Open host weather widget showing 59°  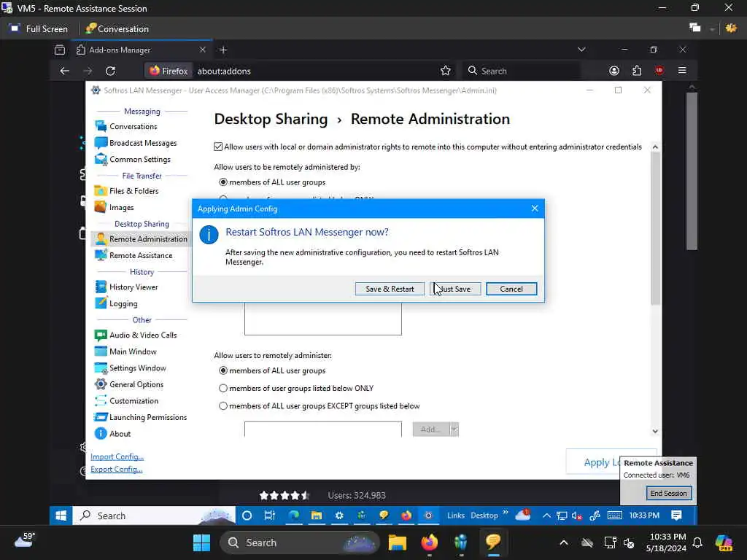point(25,540)
